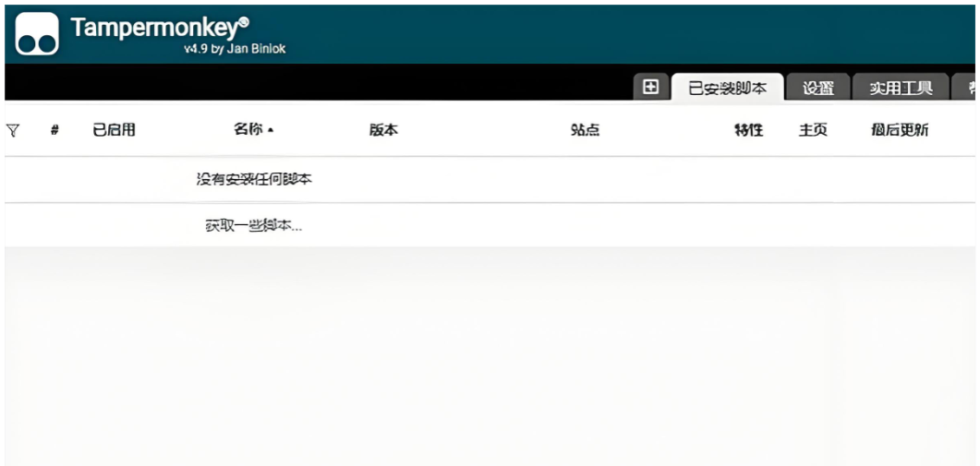This screenshot has height=466, width=980.
Task: Click the 特性 column header
Action: pos(749,130)
